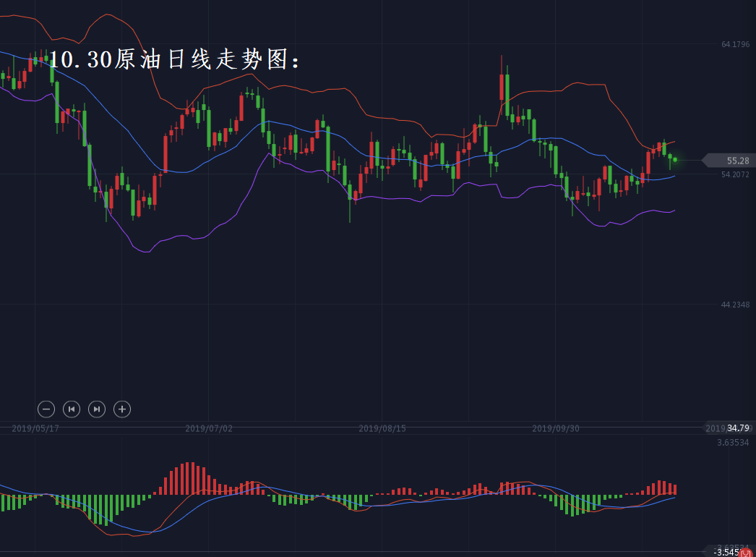This screenshot has width=756, height=557.
Task: Jump to latest data with skip-forward icon
Action: click(x=97, y=409)
